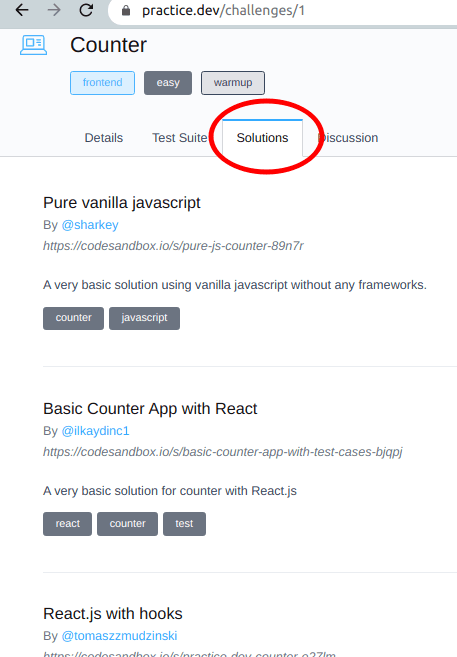Open @sharkey author profile link
This screenshot has height=657, width=457.
90,225
